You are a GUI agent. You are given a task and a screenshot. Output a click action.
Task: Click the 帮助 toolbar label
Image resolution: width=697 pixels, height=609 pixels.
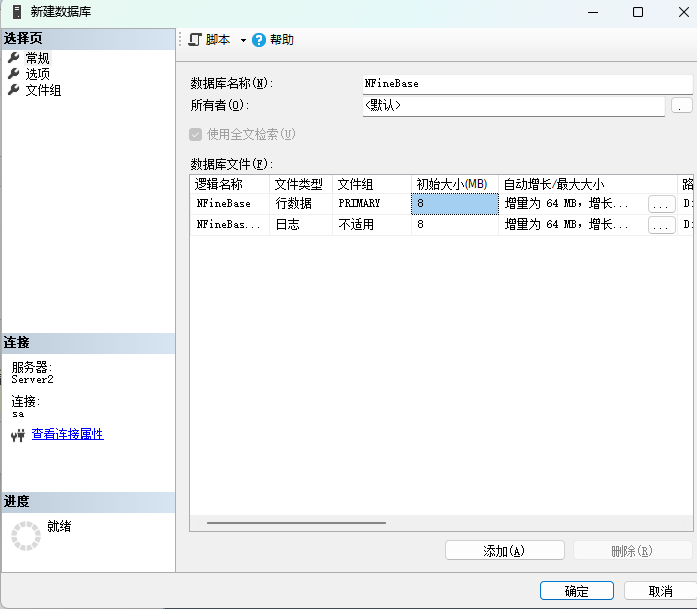[x=282, y=40]
